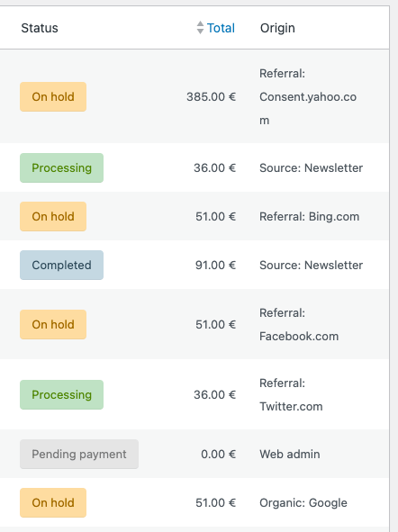Click the Completed status badge
Image resolution: width=398 pixels, height=532 pixels.
62,265
